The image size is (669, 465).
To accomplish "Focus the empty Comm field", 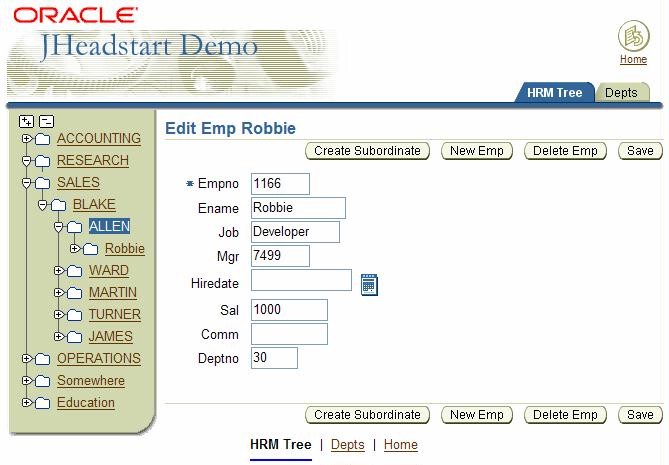I will [289, 334].
